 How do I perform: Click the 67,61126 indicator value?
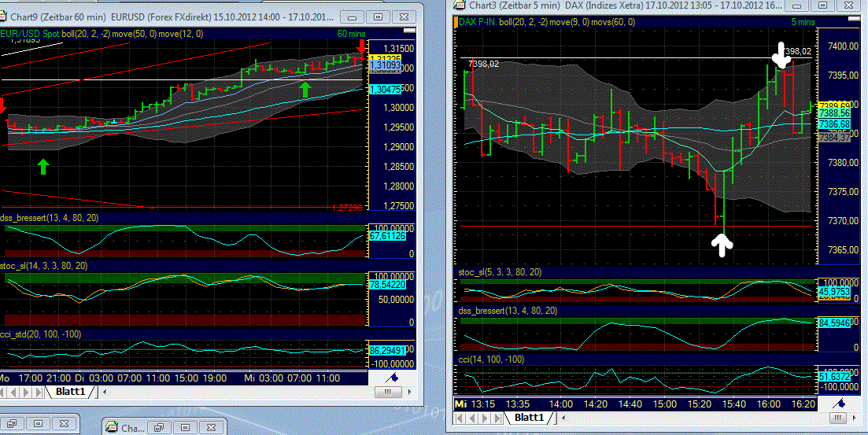tap(387, 236)
